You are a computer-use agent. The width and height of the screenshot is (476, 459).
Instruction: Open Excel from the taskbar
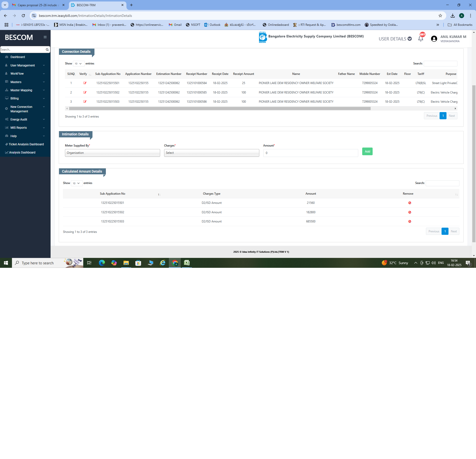click(x=187, y=263)
